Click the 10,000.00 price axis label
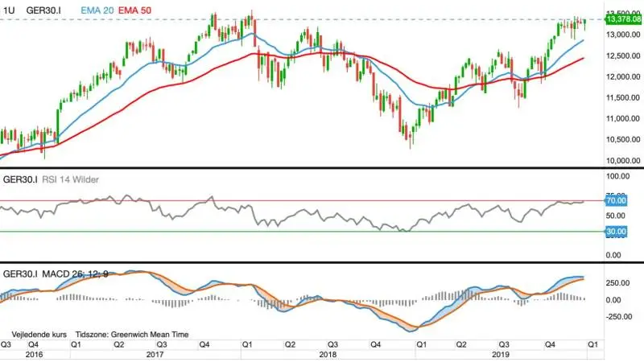 (x=623, y=160)
